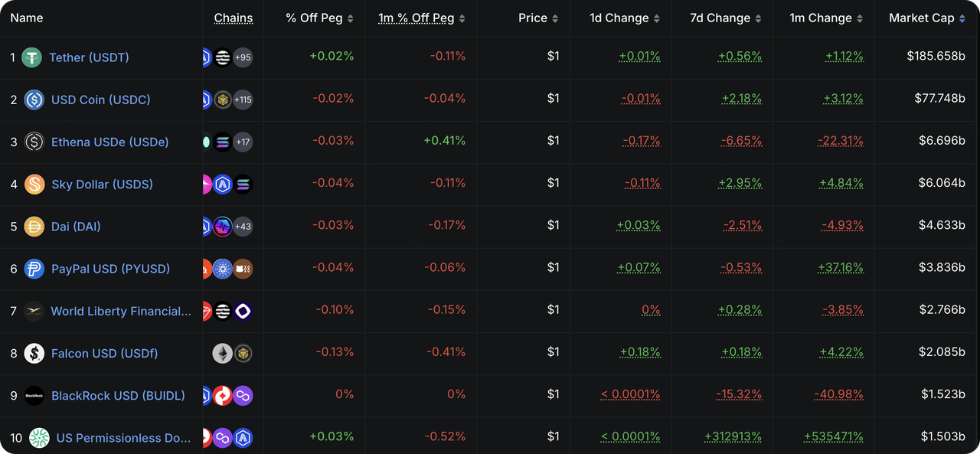This screenshot has height=454, width=980.
Task: Sort by 7d Change column header
Action: tap(725, 18)
